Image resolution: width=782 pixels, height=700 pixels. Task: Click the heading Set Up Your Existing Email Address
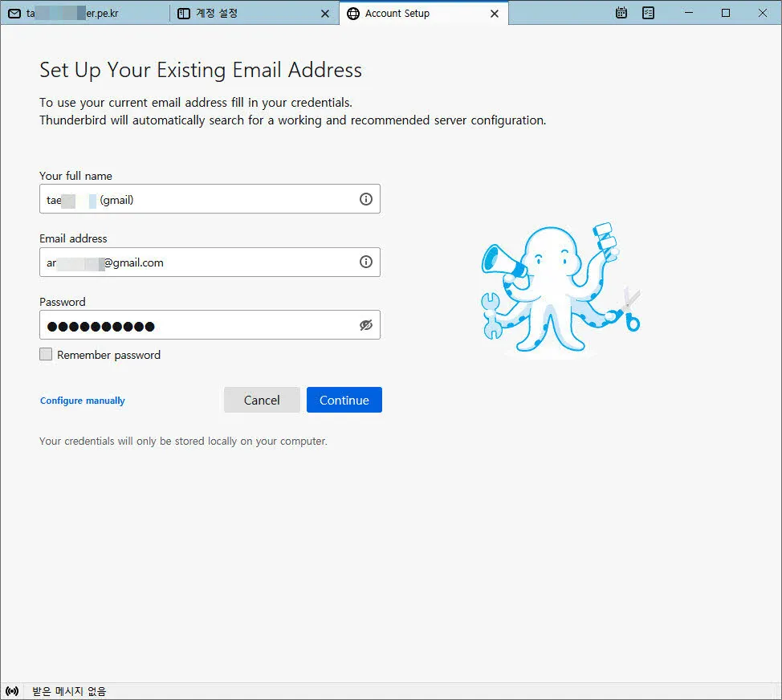coord(201,70)
